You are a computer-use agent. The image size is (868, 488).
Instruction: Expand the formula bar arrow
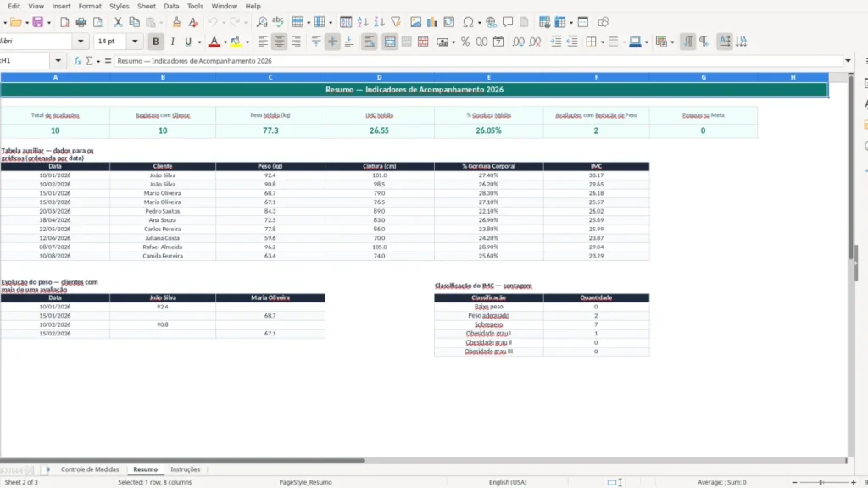(848, 61)
